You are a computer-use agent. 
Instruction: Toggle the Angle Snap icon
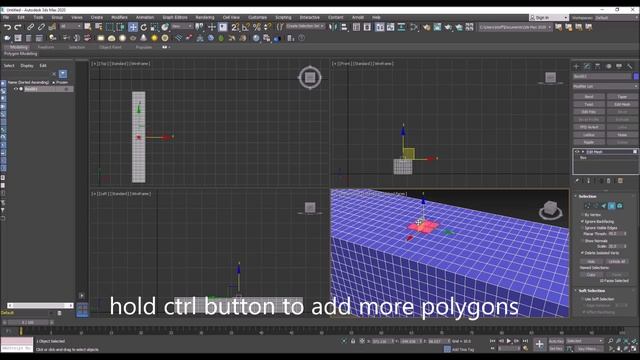coord(246,27)
